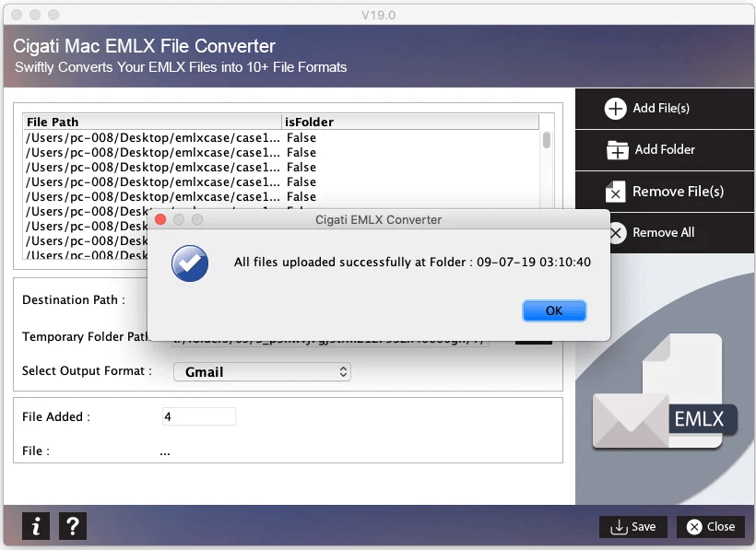756x550 pixels.
Task: Click the Remove File(s) label text
Action: 678,192
